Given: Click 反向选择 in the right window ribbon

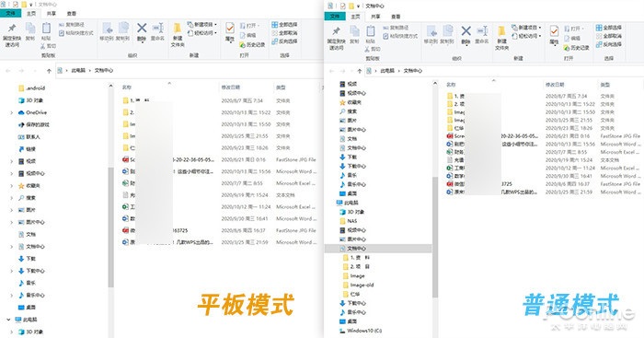Looking at the screenshot, I should (x=609, y=44).
